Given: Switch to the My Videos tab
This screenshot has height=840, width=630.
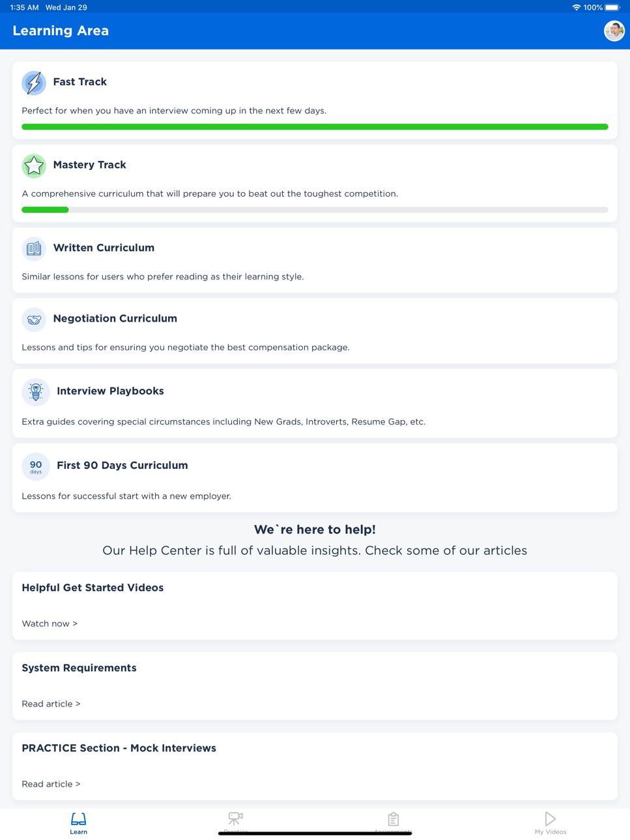Looking at the screenshot, I should point(551,823).
